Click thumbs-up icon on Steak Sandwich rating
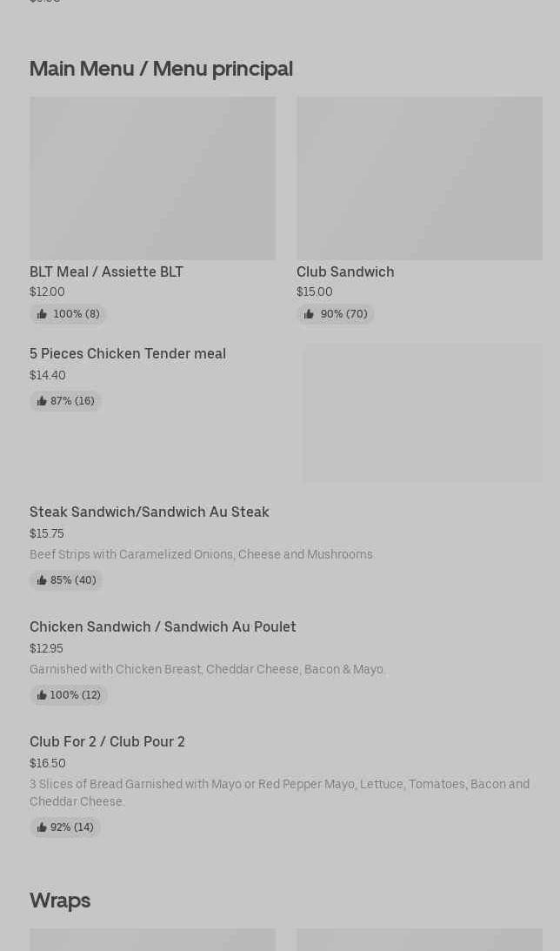560x951 pixels. click(x=42, y=580)
